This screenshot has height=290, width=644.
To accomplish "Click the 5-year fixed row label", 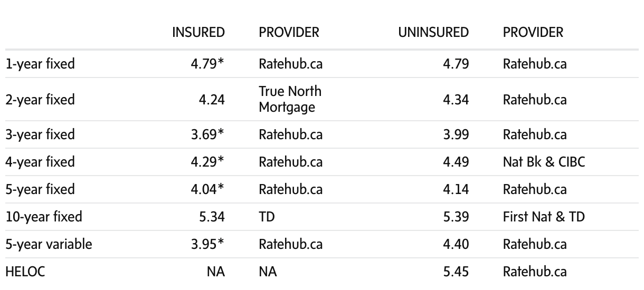I will tap(40, 189).
